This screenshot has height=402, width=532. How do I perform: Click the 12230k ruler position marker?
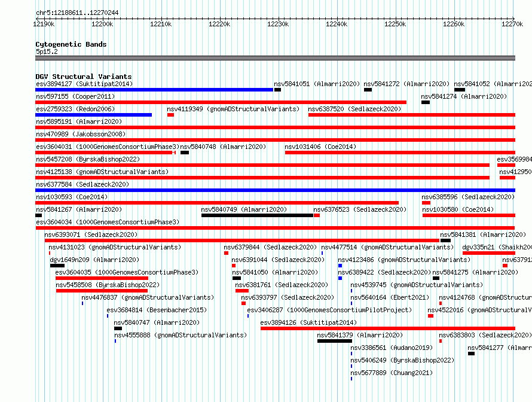pos(278,24)
